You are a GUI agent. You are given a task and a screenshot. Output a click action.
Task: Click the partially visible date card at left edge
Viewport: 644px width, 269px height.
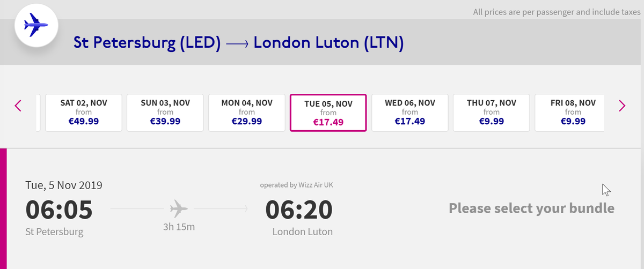click(x=38, y=113)
